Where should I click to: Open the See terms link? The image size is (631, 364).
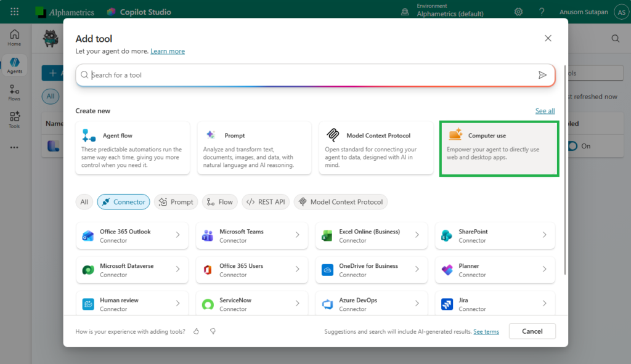pos(486,332)
